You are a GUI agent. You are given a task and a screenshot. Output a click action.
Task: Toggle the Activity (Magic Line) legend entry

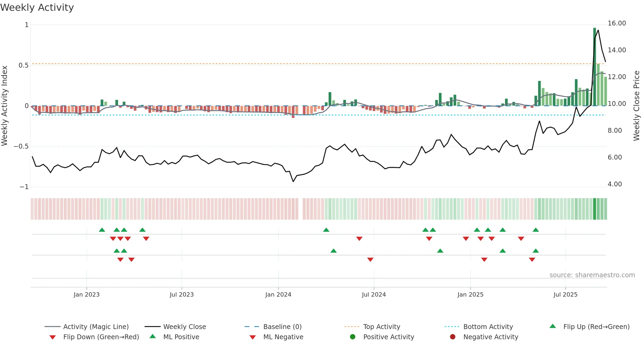pyautogui.click(x=86, y=327)
